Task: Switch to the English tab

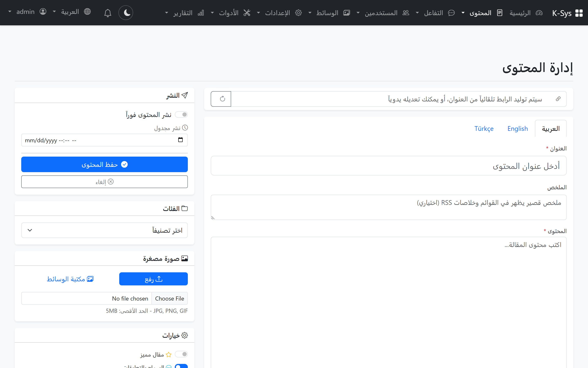Action: (518, 129)
